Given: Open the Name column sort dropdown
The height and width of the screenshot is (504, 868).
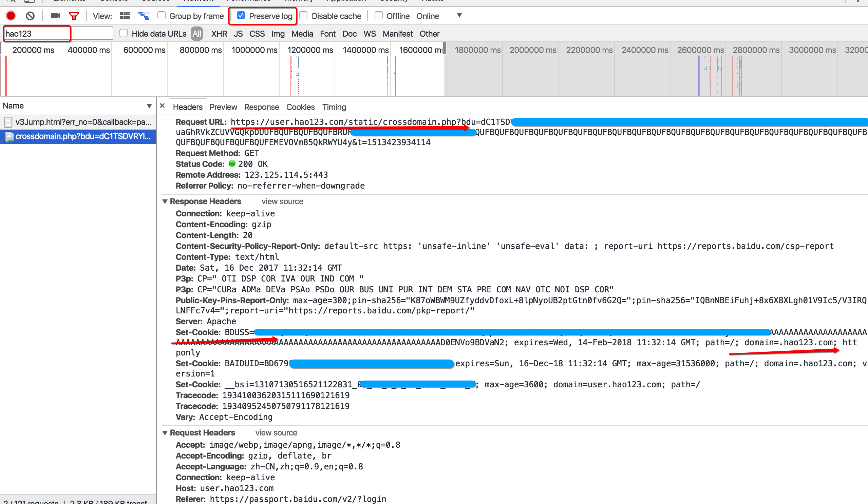Looking at the screenshot, I should point(149,106).
